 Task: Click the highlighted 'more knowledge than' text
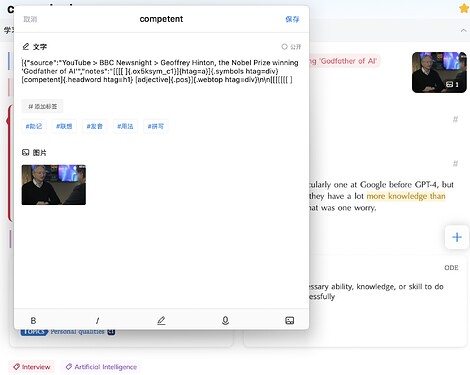[406, 196]
